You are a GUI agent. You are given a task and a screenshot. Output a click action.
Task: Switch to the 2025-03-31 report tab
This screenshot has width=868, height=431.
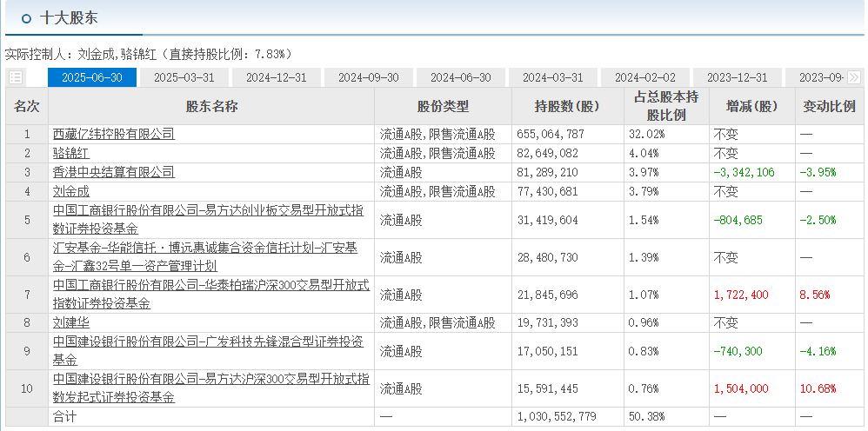[x=184, y=77]
